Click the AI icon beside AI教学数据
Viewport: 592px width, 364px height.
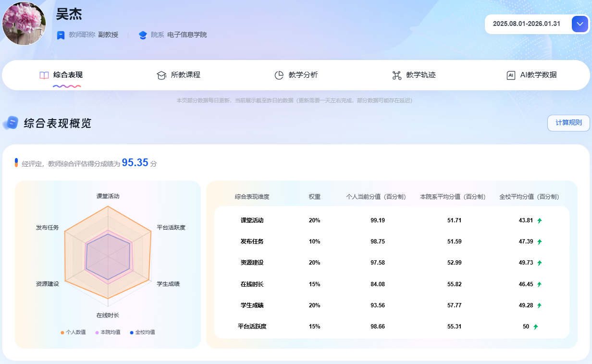[511, 75]
